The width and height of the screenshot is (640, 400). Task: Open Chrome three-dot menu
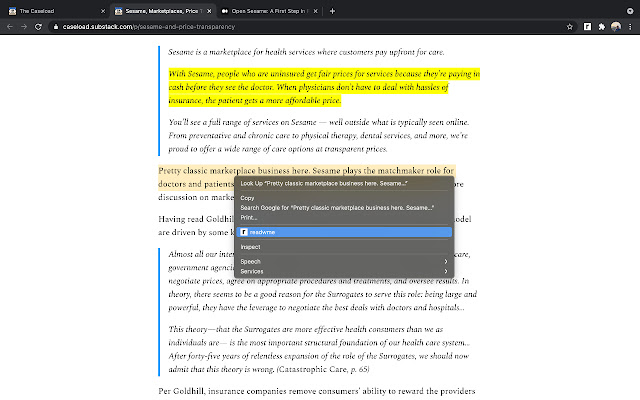(x=630, y=27)
